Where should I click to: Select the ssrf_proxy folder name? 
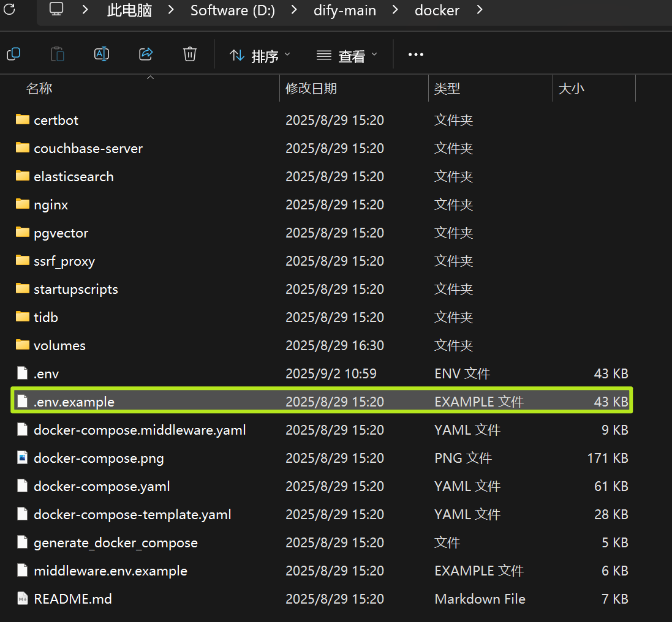pos(64,261)
